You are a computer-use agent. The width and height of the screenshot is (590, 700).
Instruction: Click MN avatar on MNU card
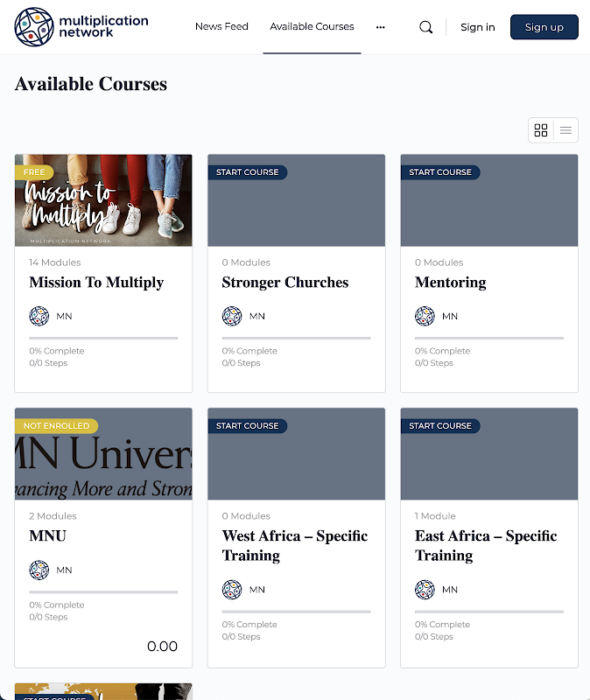pos(39,570)
